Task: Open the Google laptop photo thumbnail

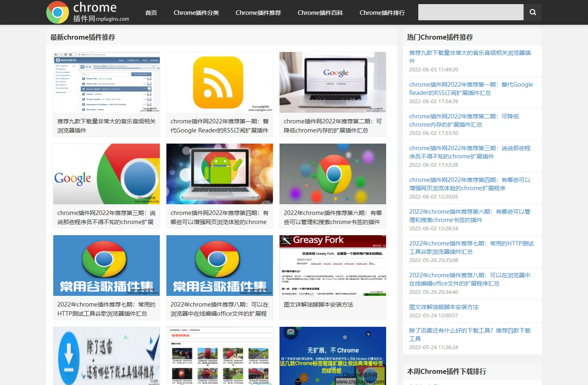Action: 333,82
